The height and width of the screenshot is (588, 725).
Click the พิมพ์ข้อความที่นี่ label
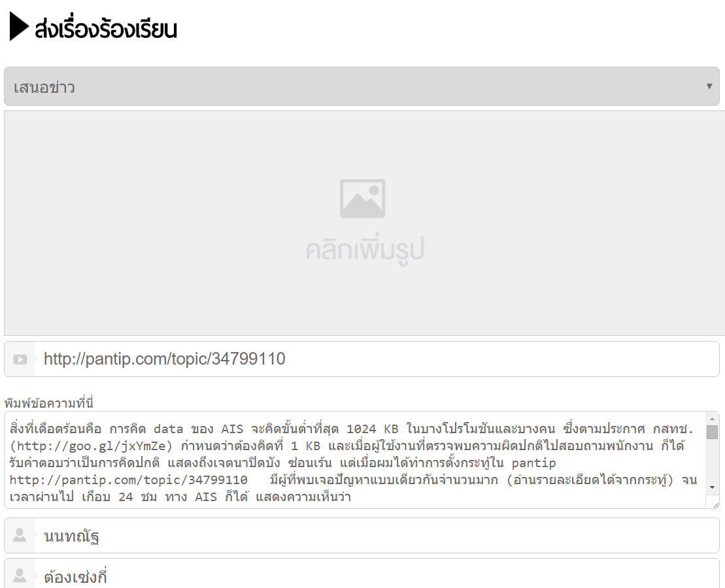coord(49,403)
